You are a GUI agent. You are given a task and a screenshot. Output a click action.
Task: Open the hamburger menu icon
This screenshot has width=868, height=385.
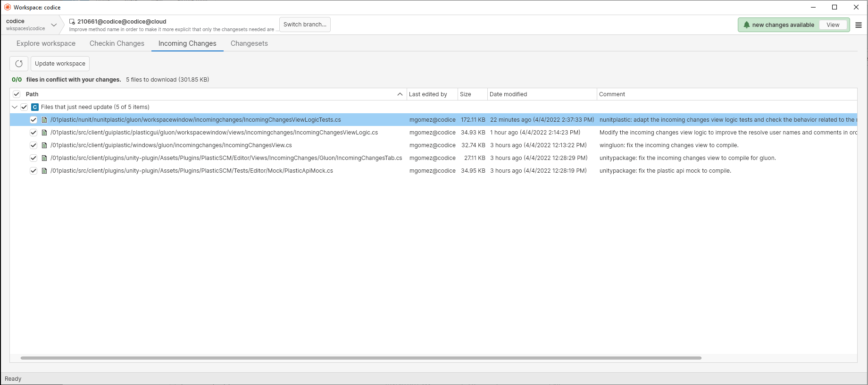pyautogui.click(x=859, y=25)
